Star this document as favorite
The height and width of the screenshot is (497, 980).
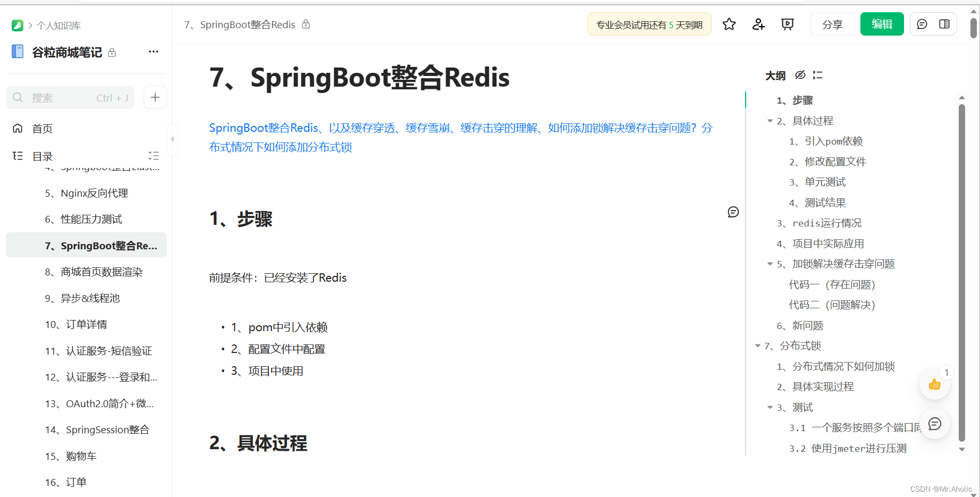coord(729,24)
